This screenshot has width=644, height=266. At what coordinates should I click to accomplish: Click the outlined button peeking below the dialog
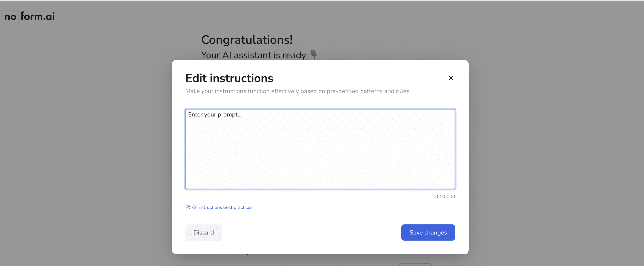pyautogui.click(x=415, y=264)
